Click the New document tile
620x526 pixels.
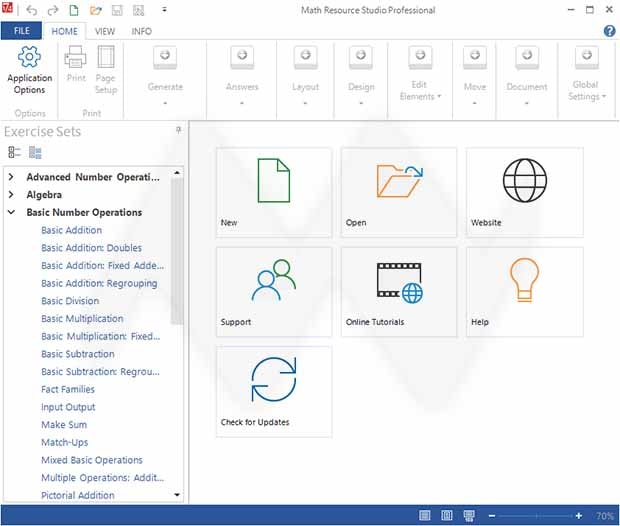click(x=274, y=192)
